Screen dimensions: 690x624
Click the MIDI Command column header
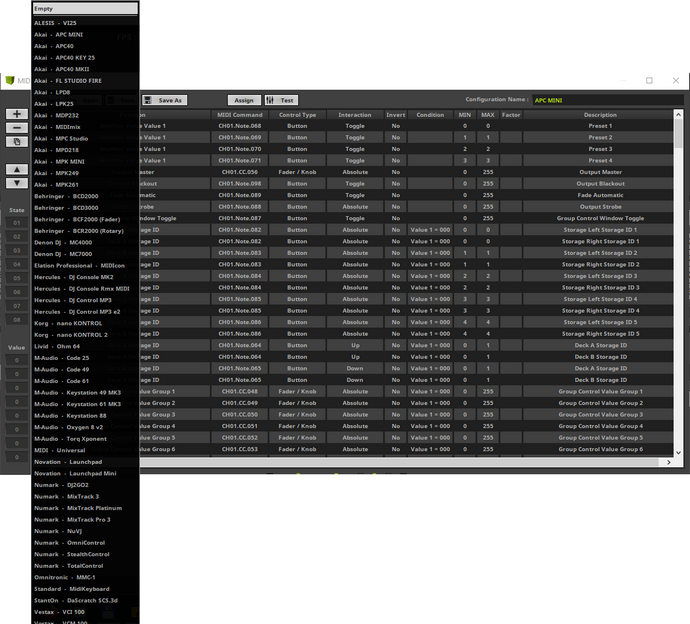240,115
